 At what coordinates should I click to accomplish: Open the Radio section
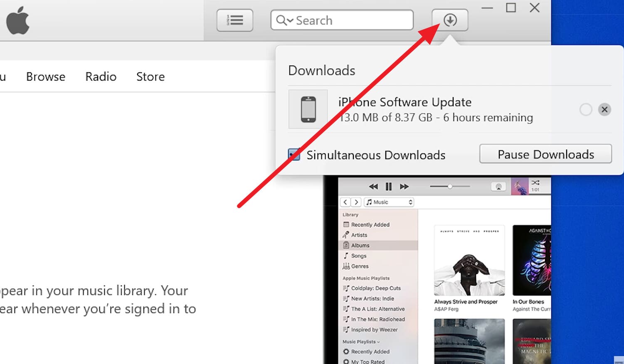[x=101, y=76]
